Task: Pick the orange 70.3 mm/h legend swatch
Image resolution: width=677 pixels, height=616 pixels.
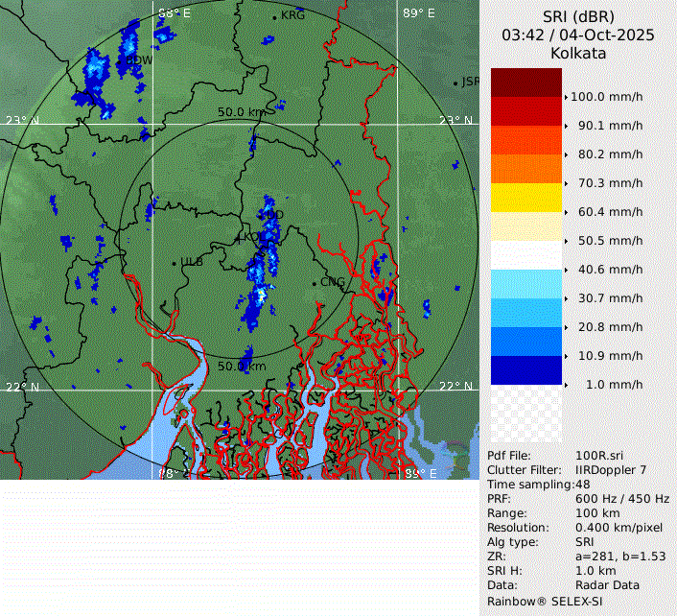Action: click(526, 169)
